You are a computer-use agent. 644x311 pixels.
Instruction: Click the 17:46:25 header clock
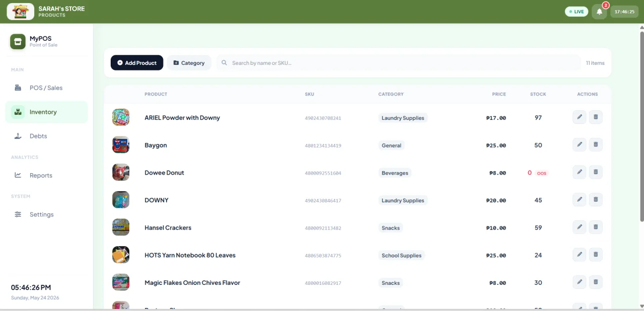point(624,12)
